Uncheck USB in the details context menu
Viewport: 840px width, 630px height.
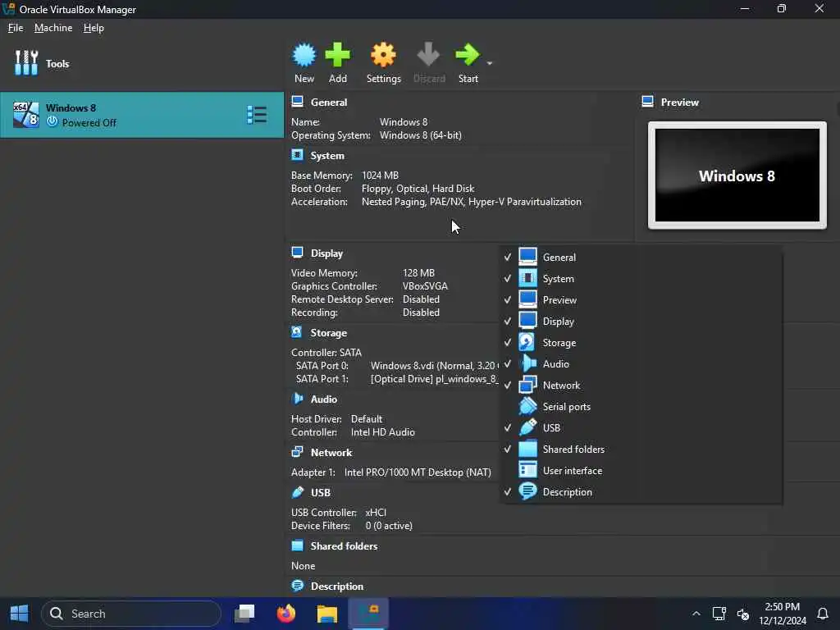point(641,428)
